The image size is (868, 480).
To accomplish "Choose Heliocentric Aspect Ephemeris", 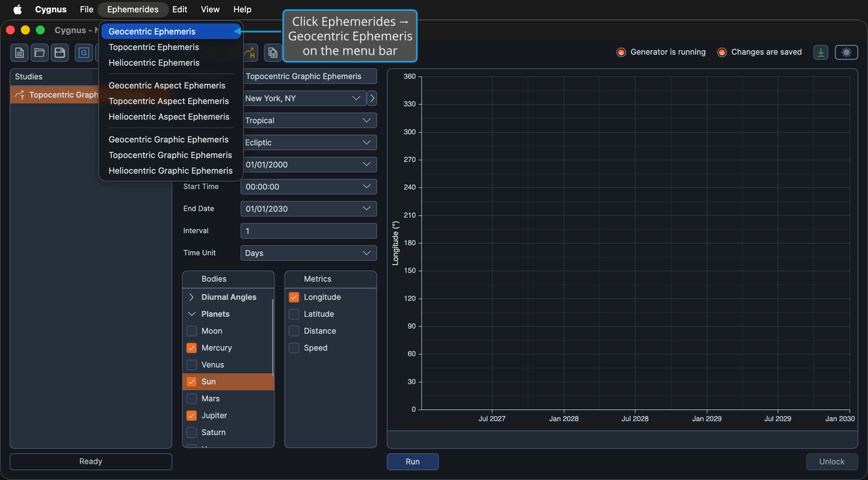I will click(x=170, y=116).
